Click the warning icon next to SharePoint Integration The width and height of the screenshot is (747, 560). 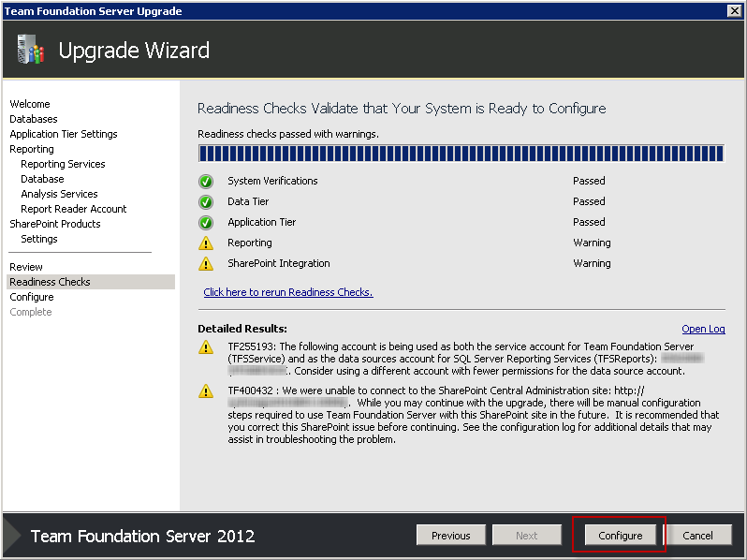click(x=206, y=263)
